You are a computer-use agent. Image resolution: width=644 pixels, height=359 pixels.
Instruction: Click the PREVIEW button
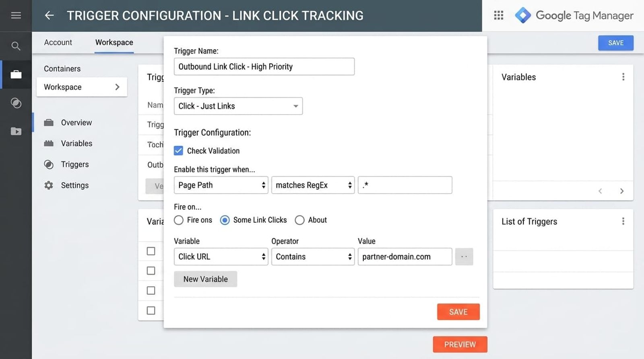(460, 345)
